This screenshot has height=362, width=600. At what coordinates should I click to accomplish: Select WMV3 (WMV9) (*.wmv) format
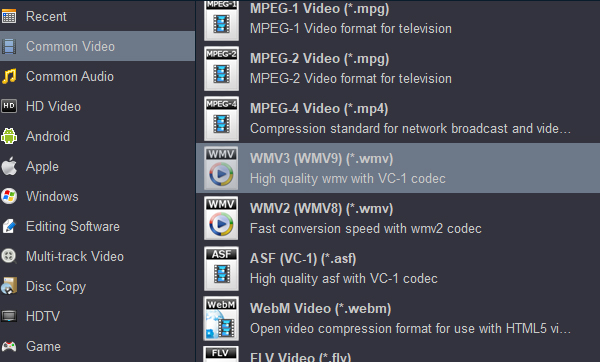coord(398,168)
